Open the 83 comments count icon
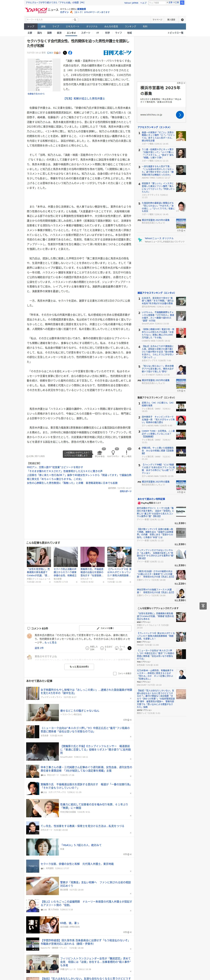Image resolution: width=210 pixels, height=980 pixels. pos(50,53)
